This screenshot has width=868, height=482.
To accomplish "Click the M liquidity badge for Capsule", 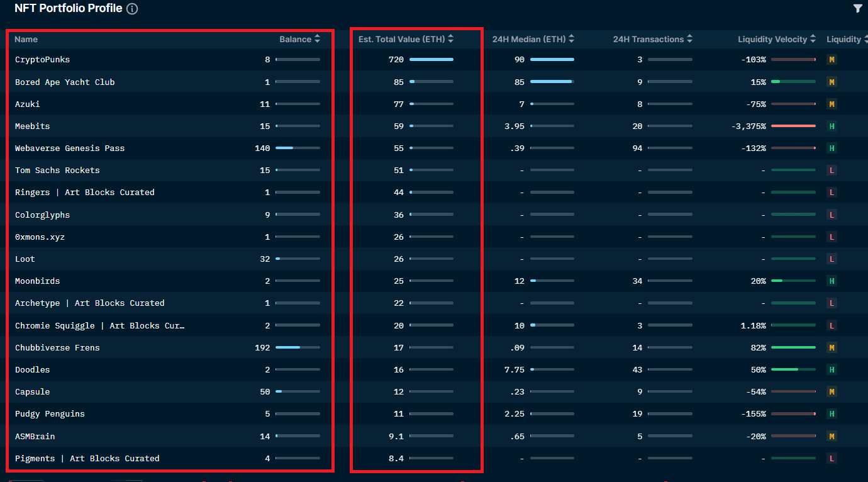I will pos(832,391).
